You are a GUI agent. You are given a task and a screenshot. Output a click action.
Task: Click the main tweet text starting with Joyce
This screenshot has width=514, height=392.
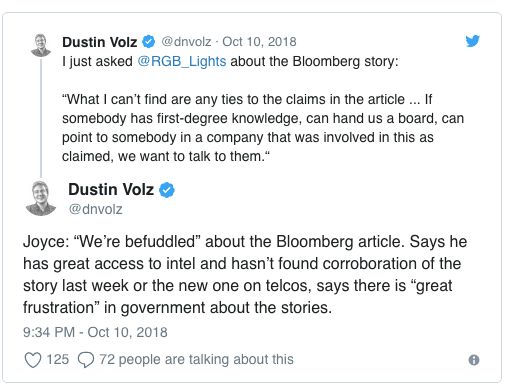tap(245, 275)
